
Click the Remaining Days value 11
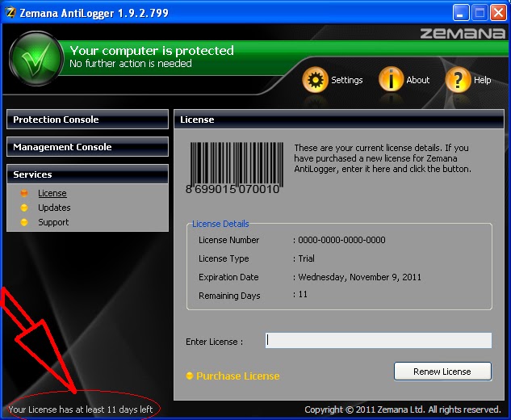tap(303, 294)
